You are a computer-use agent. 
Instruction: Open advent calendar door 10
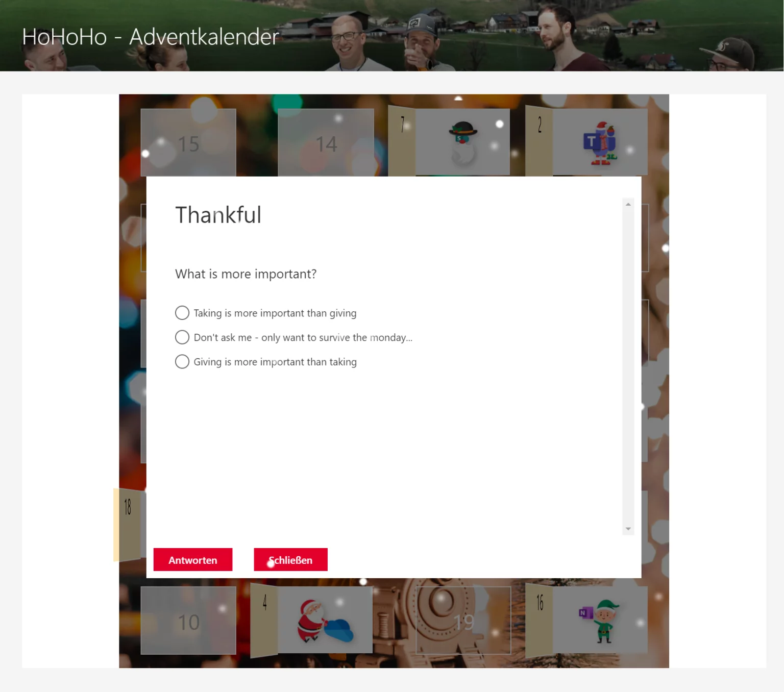(188, 621)
